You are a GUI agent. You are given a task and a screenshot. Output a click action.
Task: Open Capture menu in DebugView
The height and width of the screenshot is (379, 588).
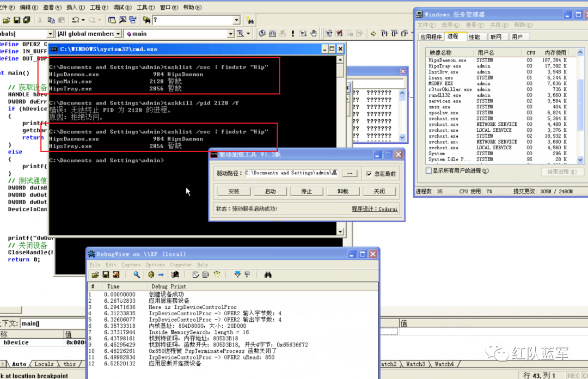131,265
